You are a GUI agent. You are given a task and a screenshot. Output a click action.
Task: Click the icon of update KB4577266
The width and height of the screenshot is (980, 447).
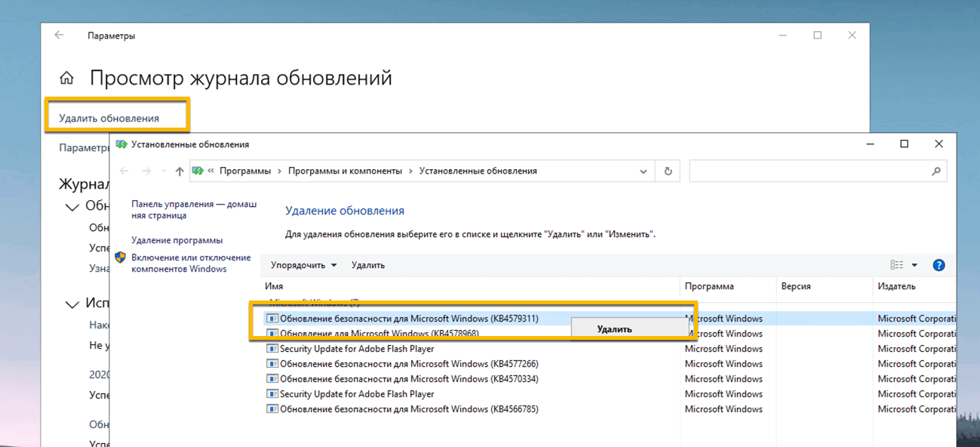pos(272,364)
